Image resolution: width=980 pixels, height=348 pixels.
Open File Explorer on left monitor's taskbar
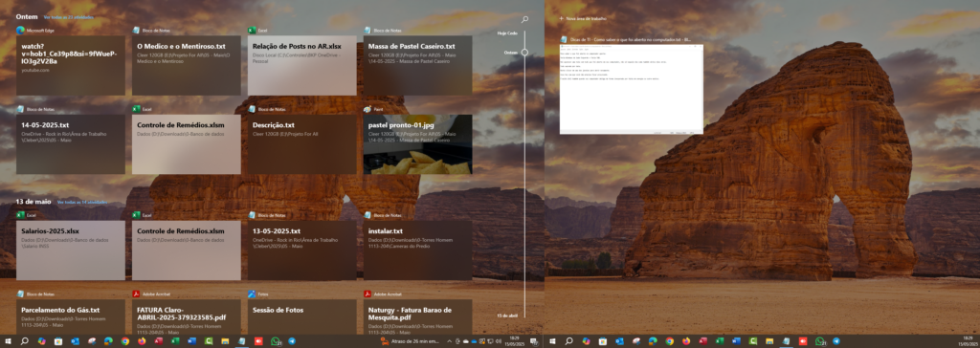[x=225, y=341]
